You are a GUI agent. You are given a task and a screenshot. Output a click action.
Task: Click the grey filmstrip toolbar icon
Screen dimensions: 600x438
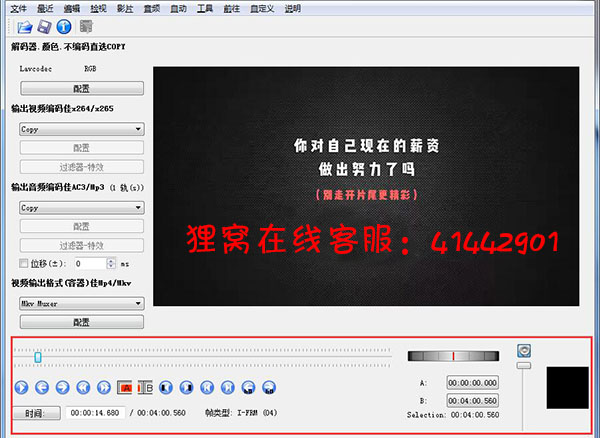(x=86, y=26)
